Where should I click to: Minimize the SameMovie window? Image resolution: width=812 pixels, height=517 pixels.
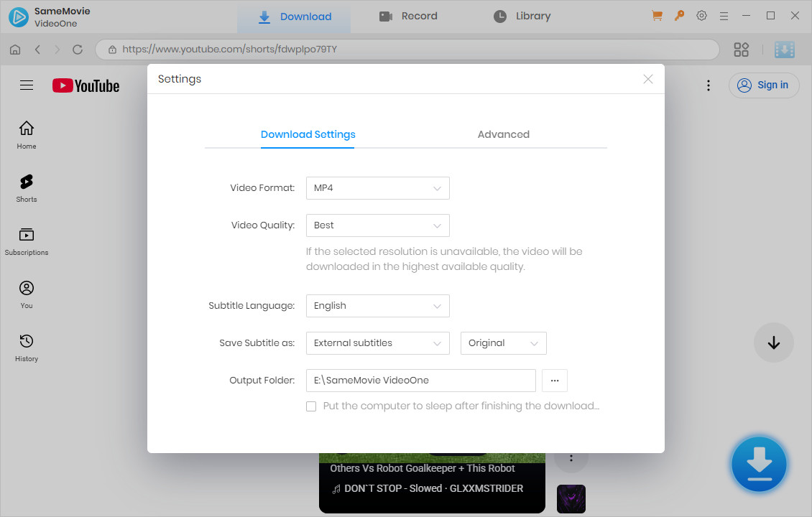[746, 16]
